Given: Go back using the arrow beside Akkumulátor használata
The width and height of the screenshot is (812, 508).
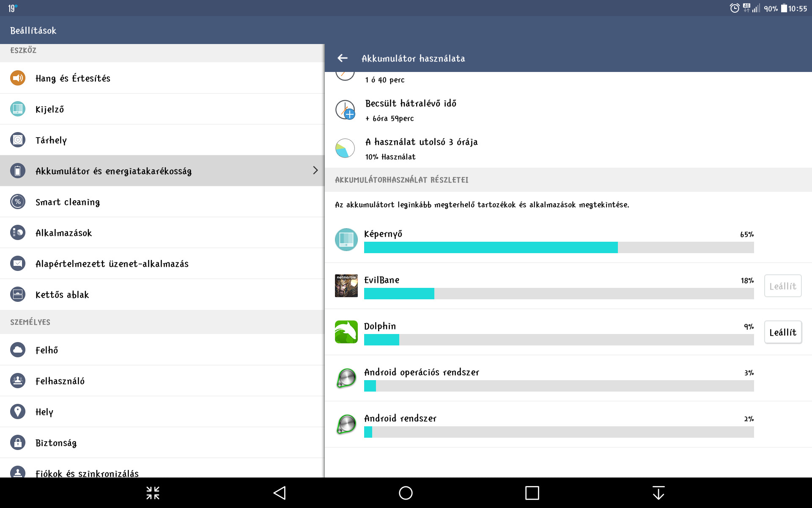Looking at the screenshot, I should click(x=343, y=58).
